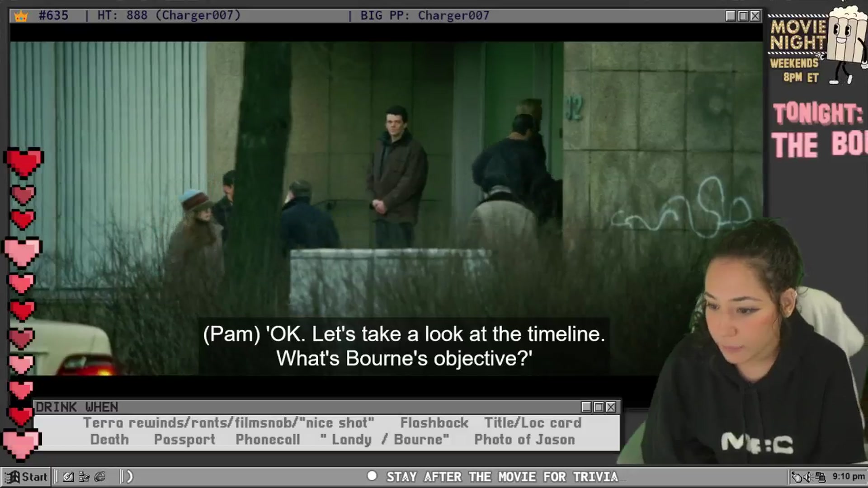Minimize the movie player window
The width and height of the screenshot is (868, 488).
tap(731, 16)
